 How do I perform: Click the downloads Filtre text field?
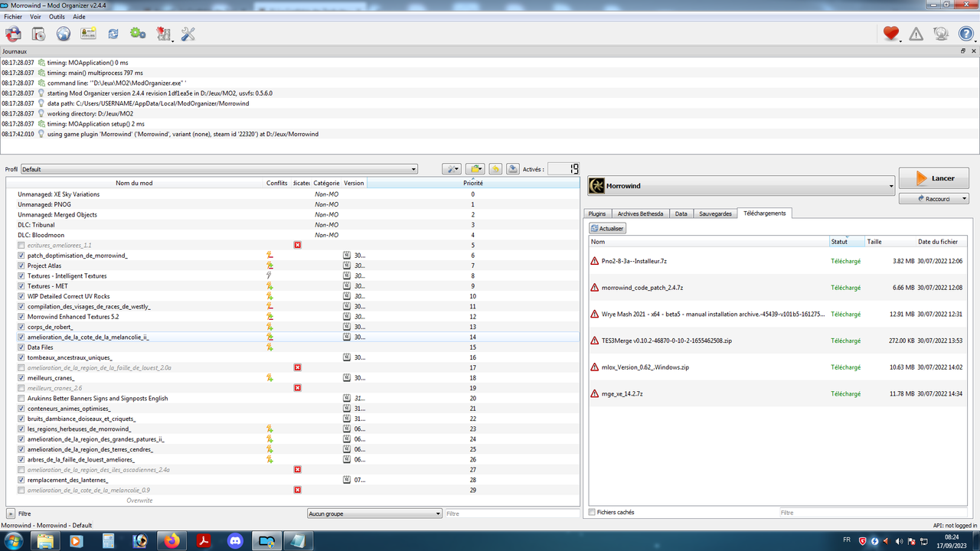point(873,513)
